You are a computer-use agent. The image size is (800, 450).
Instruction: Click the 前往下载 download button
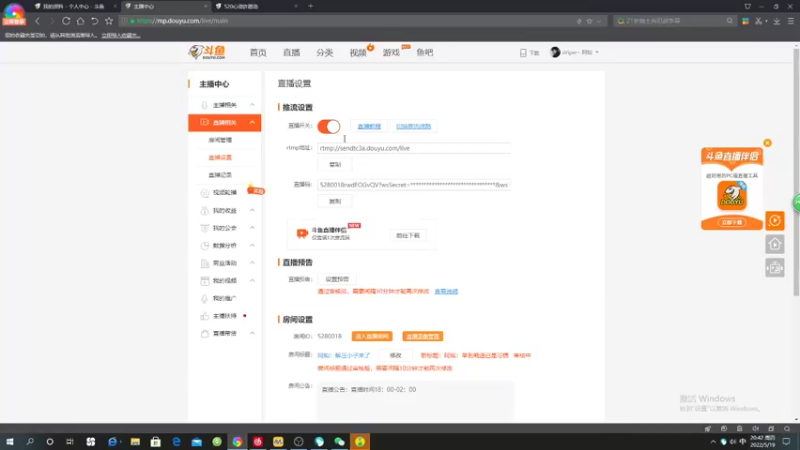coord(408,235)
